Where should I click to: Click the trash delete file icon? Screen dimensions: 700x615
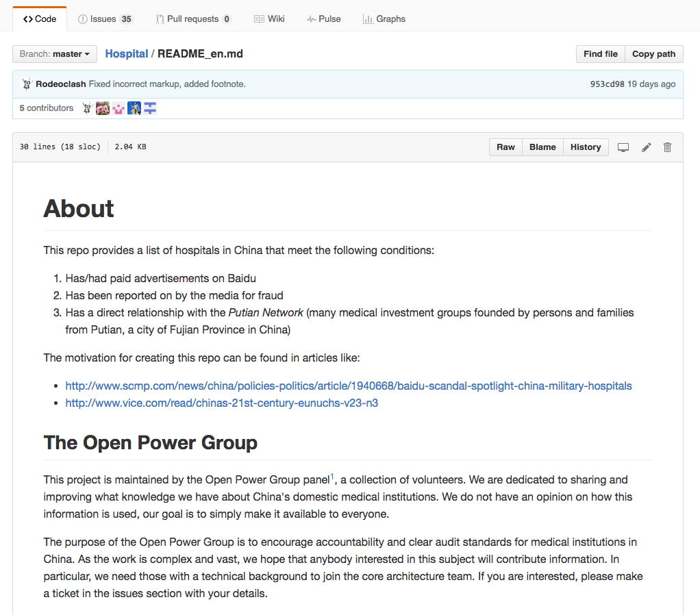[667, 147]
